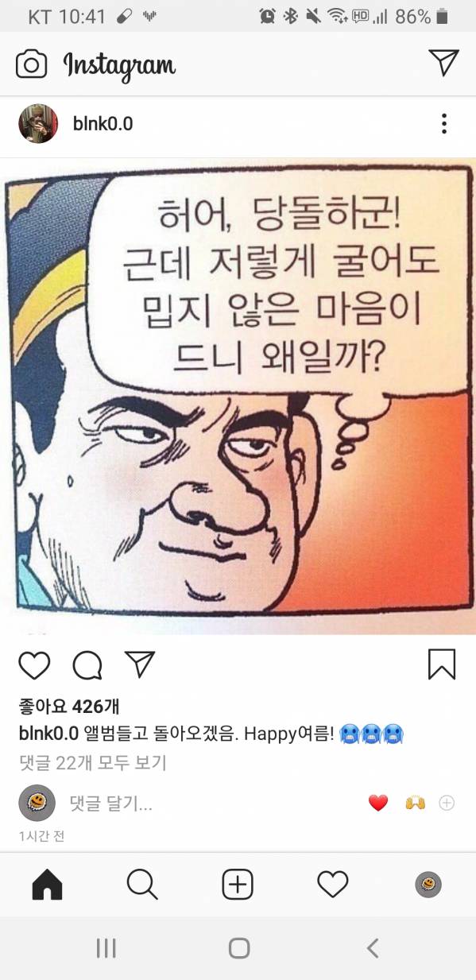The image size is (476, 980).
Task: Open the post options three-dot menu
Action: (x=444, y=123)
